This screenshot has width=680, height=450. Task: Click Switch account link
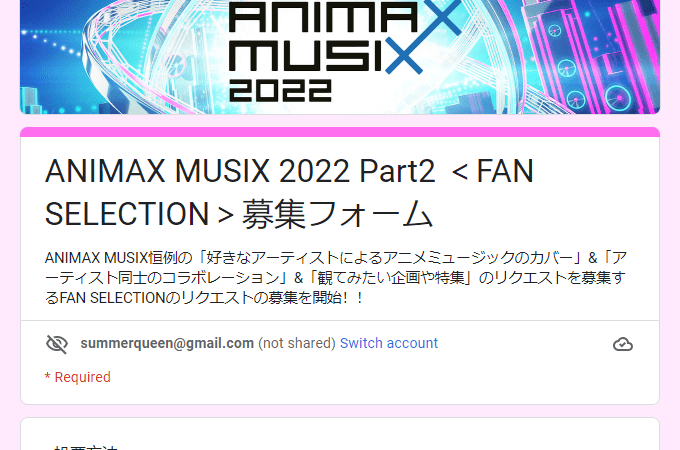click(389, 343)
